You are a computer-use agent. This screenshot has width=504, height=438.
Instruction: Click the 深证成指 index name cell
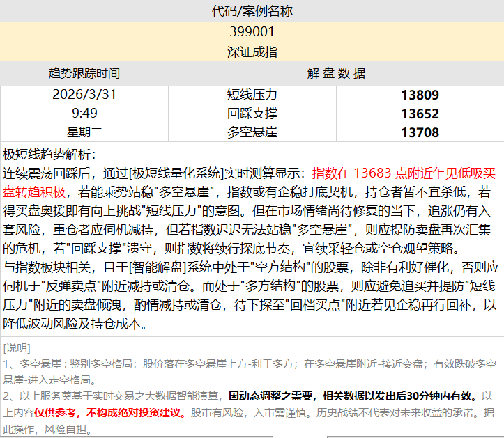[252, 52]
